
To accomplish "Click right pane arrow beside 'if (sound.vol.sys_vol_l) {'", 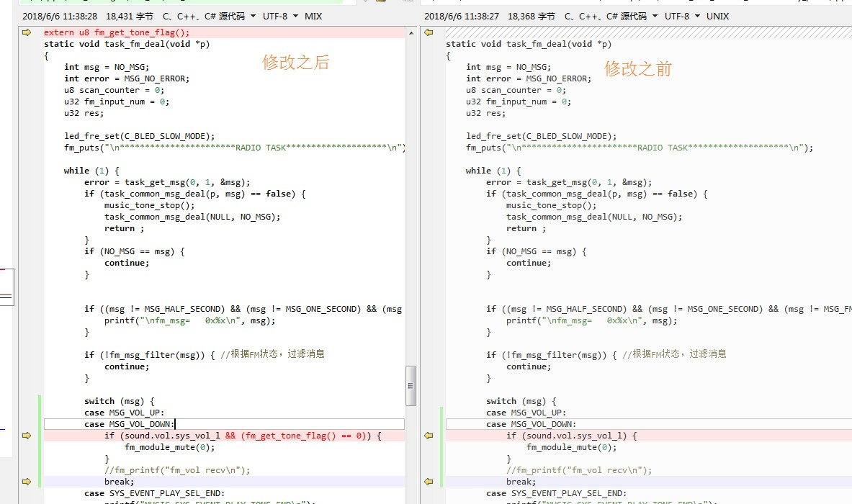I will click(429, 436).
